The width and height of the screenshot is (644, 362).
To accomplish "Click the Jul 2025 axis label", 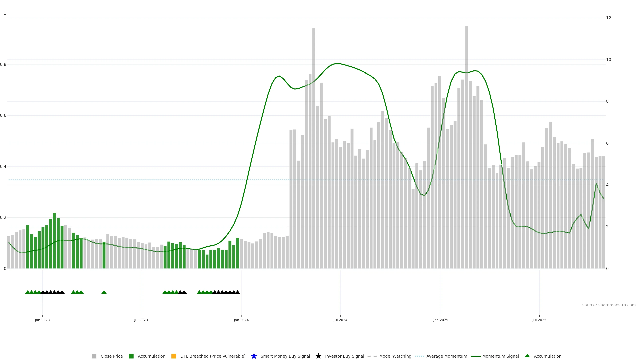I will click(539, 320).
